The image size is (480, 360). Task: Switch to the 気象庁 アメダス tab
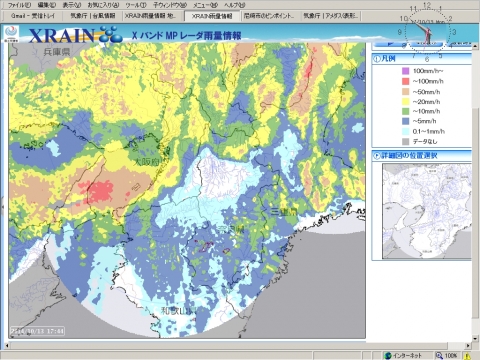(331, 16)
